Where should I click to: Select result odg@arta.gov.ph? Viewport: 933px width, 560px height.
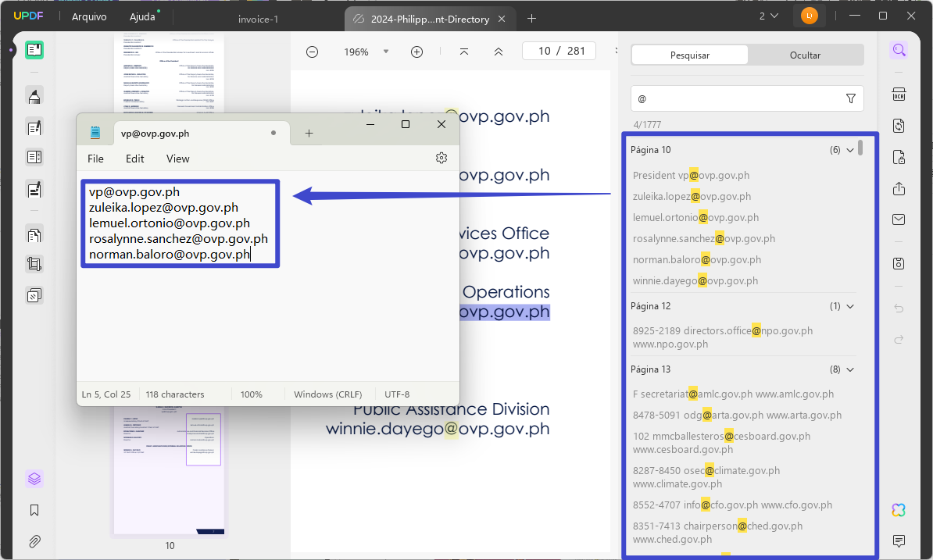[737, 415]
